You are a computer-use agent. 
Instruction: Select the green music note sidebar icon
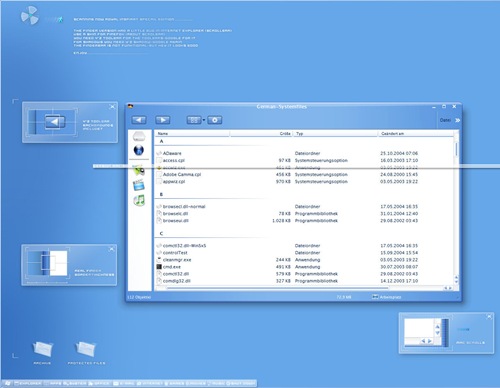click(139, 200)
